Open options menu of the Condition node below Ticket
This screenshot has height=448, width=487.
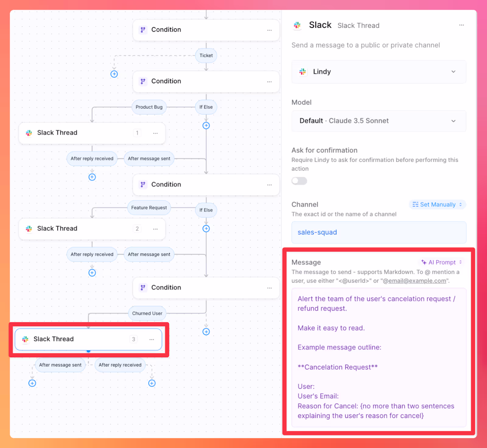269,82
